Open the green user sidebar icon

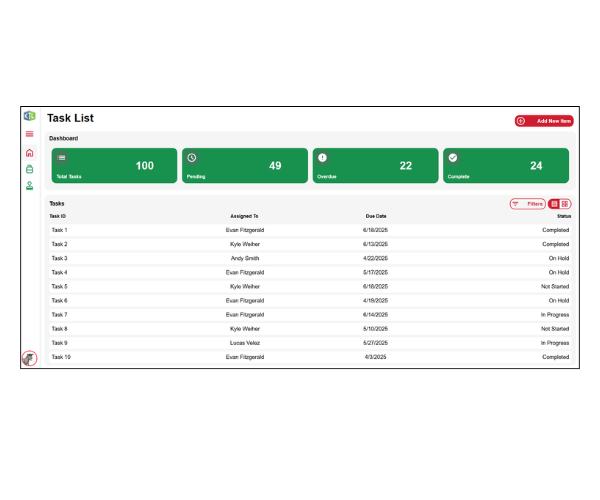click(x=29, y=186)
